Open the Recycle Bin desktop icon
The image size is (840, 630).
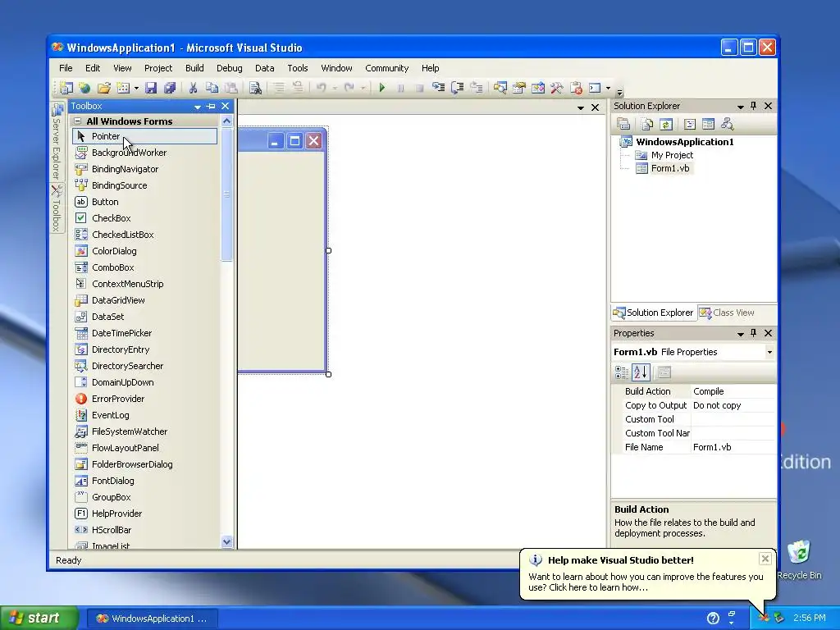click(799, 559)
